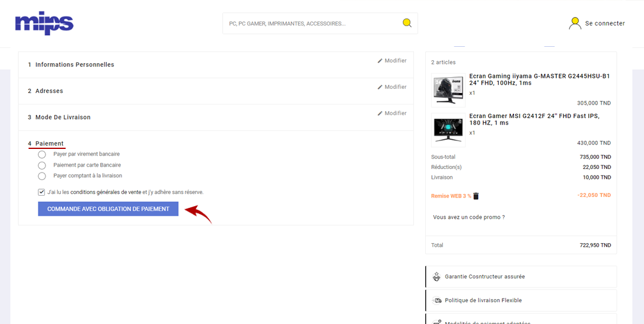Image resolution: width=644 pixels, height=324 pixels.
Task: Select Paiement par carte Bancaire option
Action: click(42, 165)
